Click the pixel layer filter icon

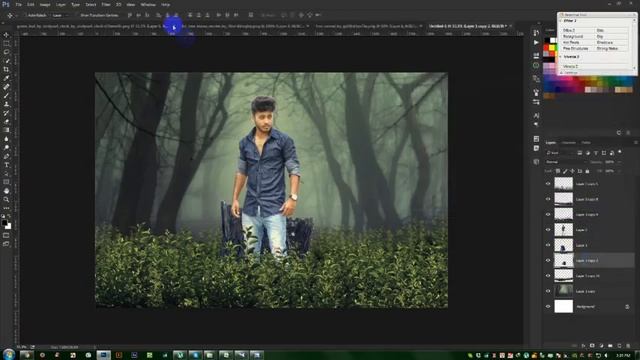[x=580, y=153]
